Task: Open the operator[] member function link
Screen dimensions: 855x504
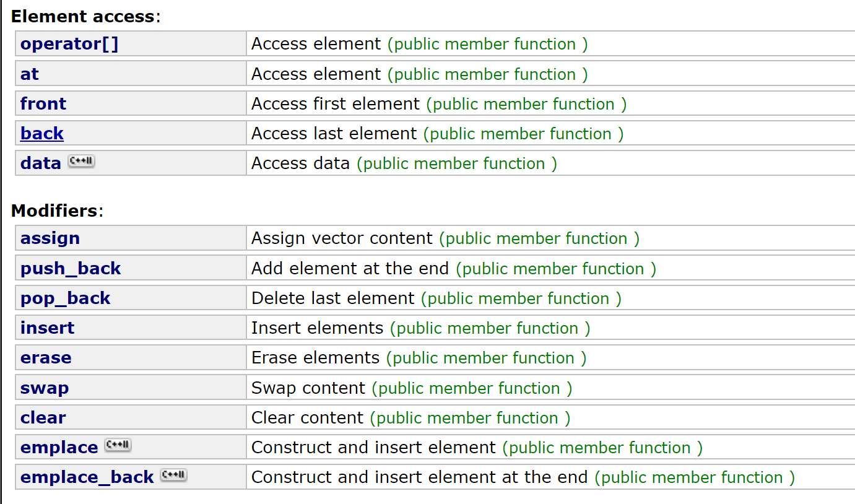Action: [69, 44]
